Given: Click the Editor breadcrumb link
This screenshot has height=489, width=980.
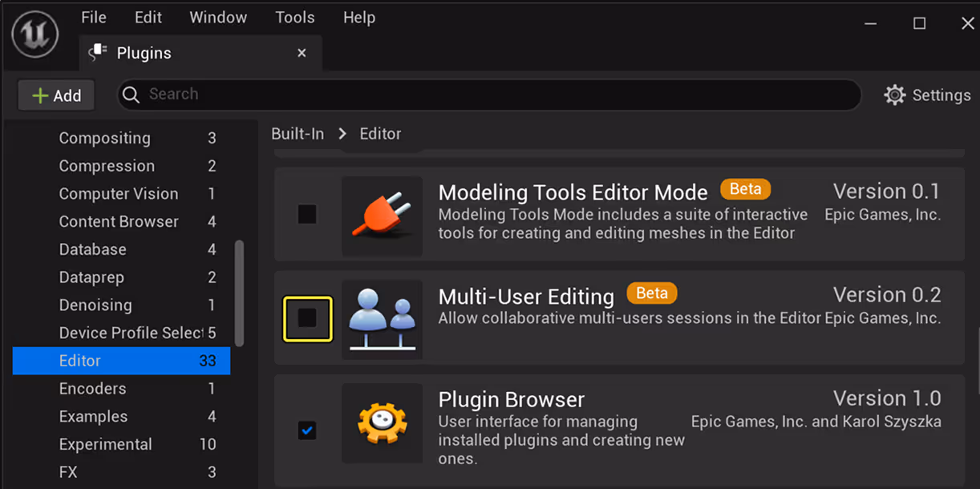Looking at the screenshot, I should click(x=380, y=134).
